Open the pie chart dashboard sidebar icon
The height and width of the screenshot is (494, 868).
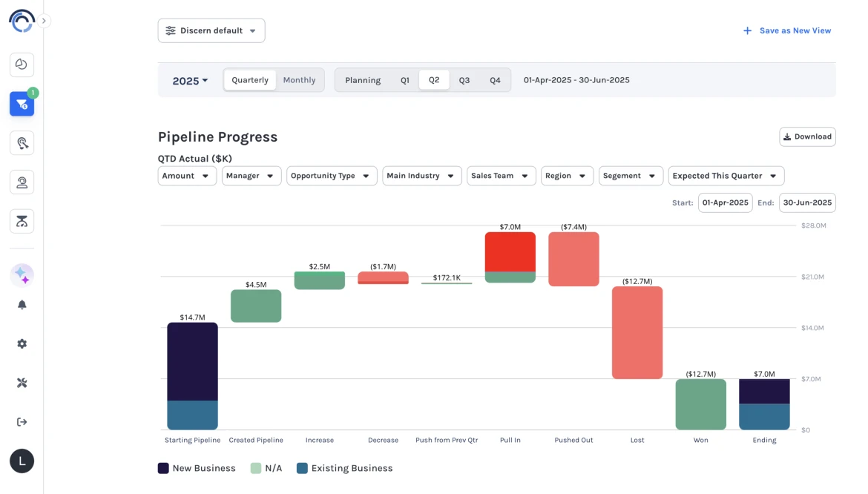coord(22,65)
